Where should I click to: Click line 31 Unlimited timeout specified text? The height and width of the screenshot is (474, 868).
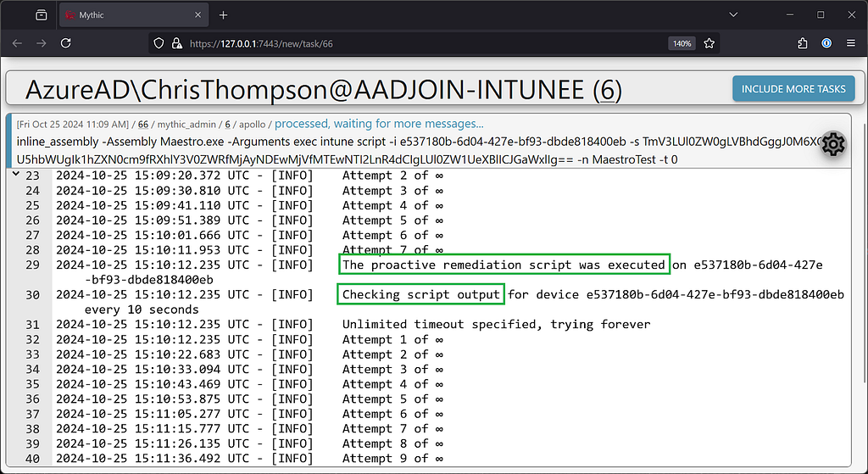(496, 324)
